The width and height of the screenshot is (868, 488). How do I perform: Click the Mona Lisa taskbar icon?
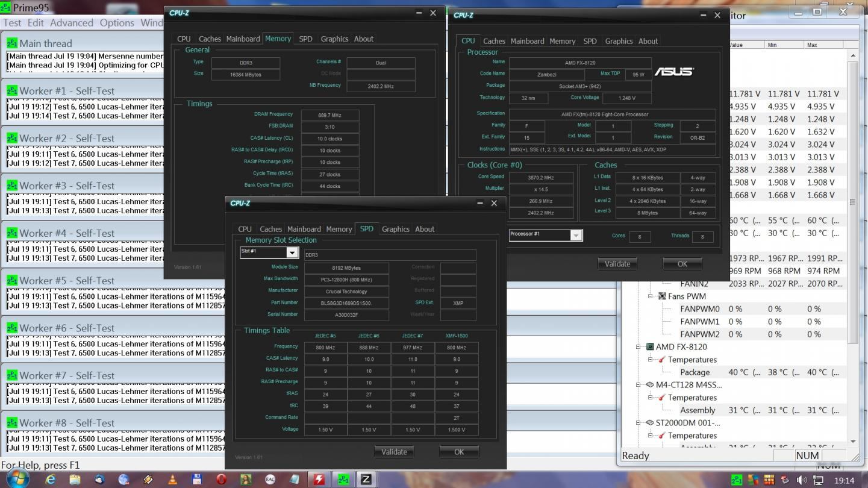pyautogui.click(x=245, y=479)
